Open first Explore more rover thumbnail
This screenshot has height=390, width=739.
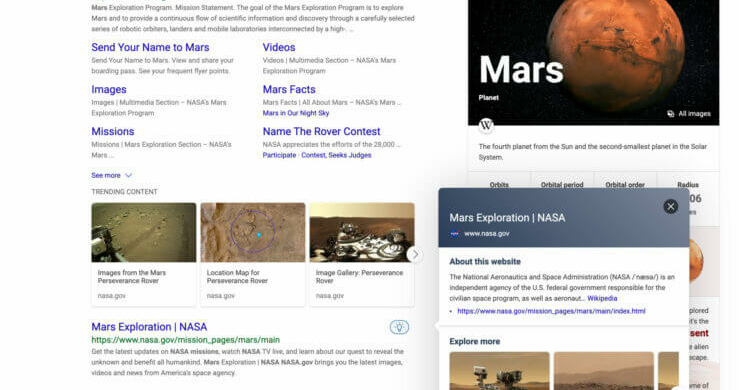pyautogui.click(x=499, y=371)
